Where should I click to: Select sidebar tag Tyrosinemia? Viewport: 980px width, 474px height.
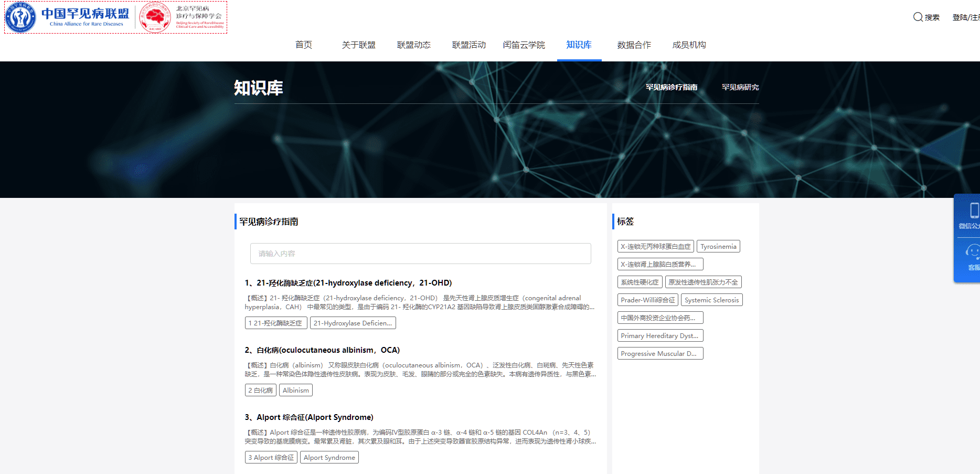[718, 247]
